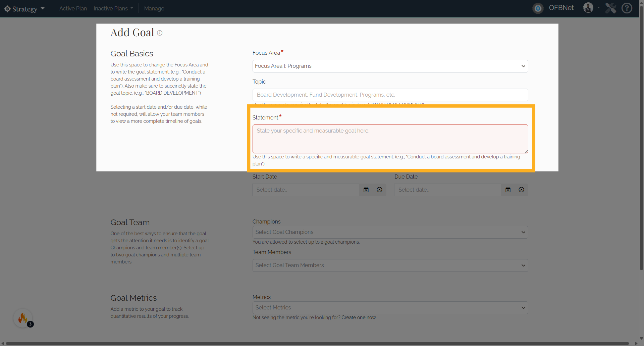The width and height of the screenshot is (644, 346).
Task: Click the flame notification badge icon
Action: (23, 318)
